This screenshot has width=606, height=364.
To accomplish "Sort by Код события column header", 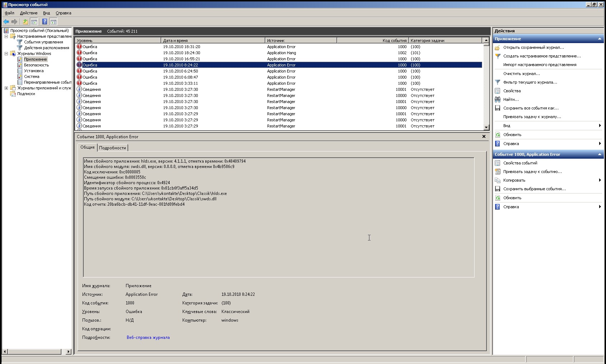I will [373, 41].
